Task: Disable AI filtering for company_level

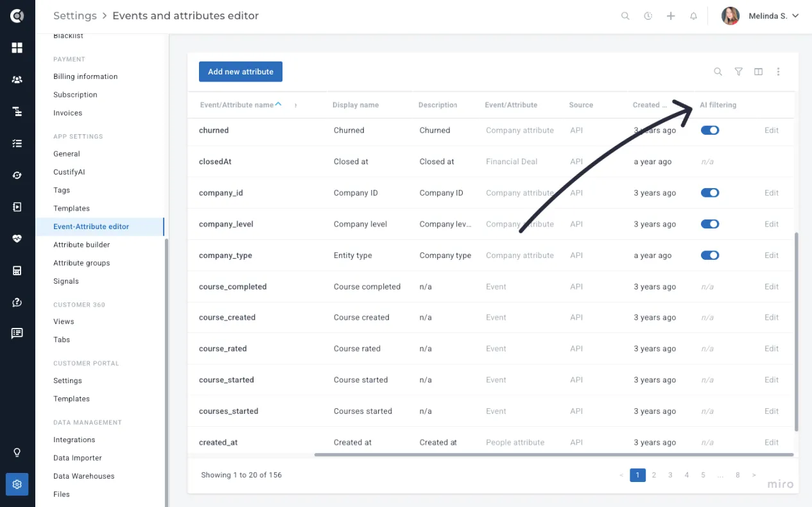Action: [x=710, y=224]
